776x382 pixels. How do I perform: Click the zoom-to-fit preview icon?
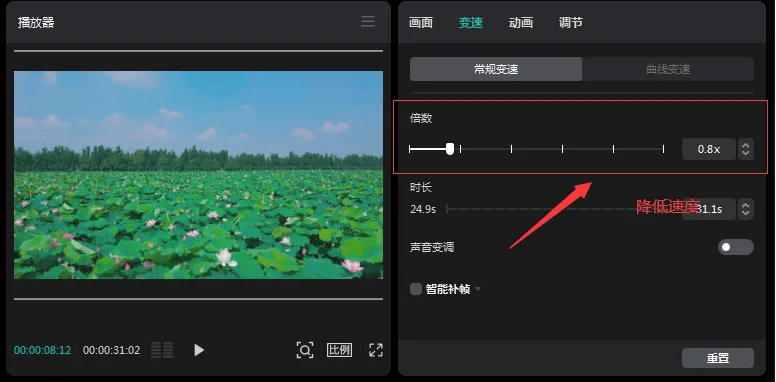(305, 350)
